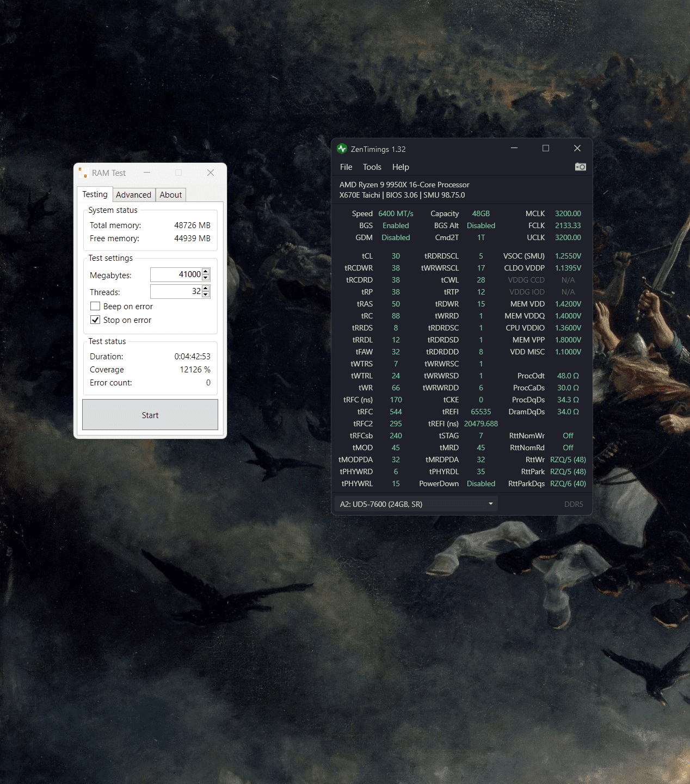Image resolution: width=690 pixels, height=784 pixels.
Task: Increase Threads with the up arrow
Action: [x=206, y=289]
